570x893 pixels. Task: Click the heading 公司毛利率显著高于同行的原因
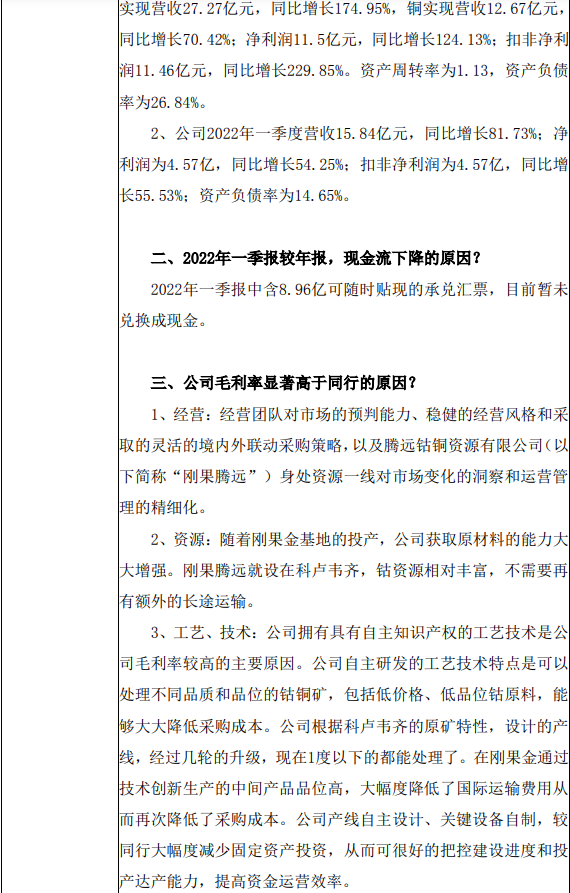284,383
